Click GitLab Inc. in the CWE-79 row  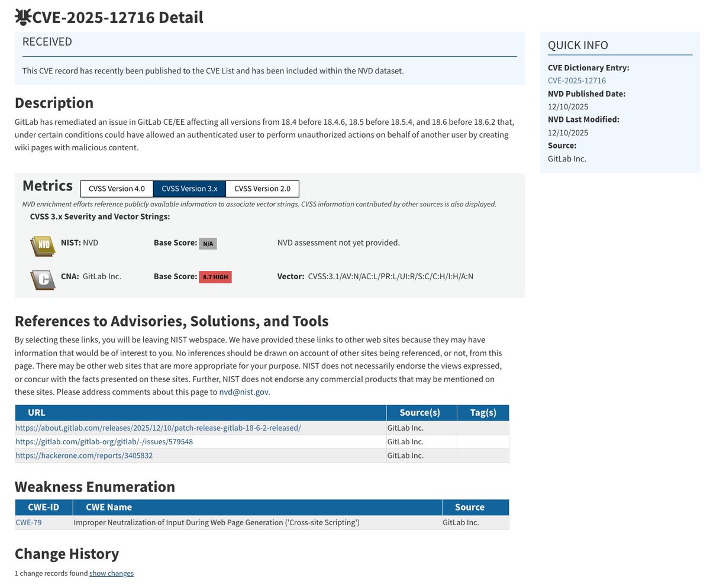point(461,522)
